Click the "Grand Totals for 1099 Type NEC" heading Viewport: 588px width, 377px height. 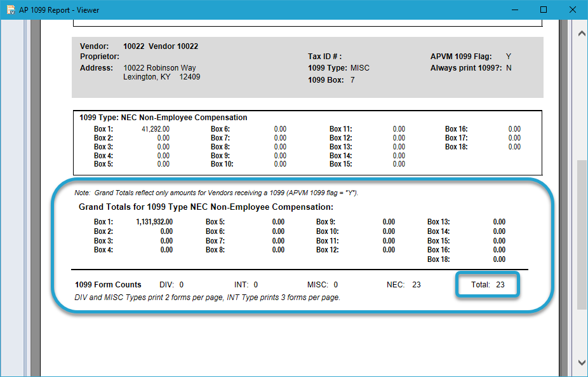tap(206, 207)
